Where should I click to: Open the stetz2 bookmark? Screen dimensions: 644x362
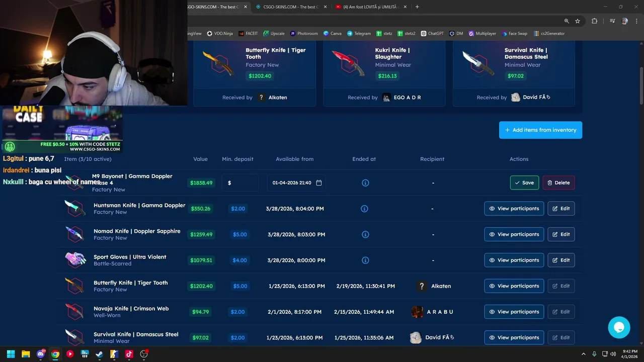[x=407, y=34]
